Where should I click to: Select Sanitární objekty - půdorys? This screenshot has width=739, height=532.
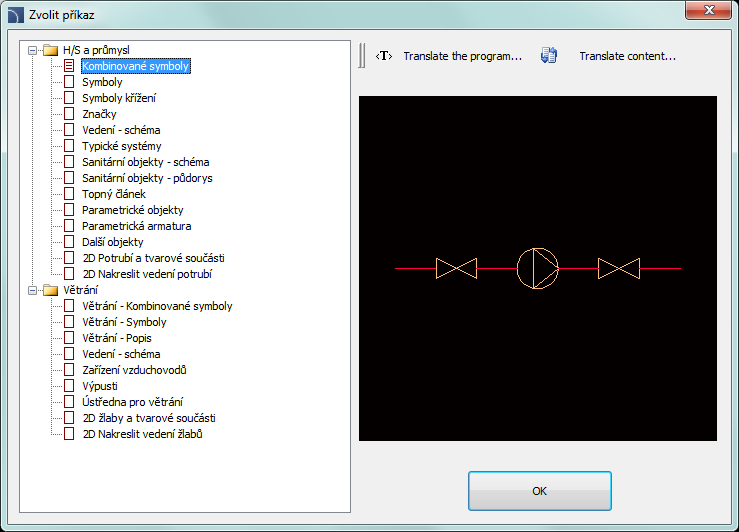point(147,178)
